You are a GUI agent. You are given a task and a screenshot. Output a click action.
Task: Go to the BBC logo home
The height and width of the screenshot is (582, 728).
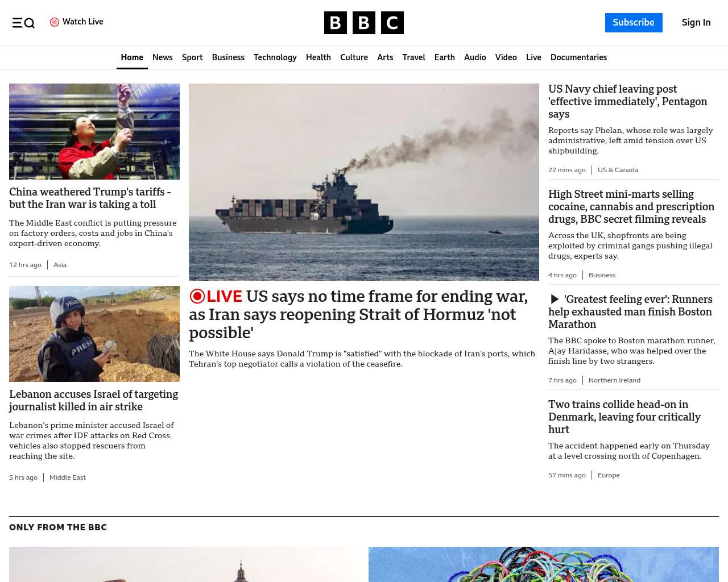364,23
